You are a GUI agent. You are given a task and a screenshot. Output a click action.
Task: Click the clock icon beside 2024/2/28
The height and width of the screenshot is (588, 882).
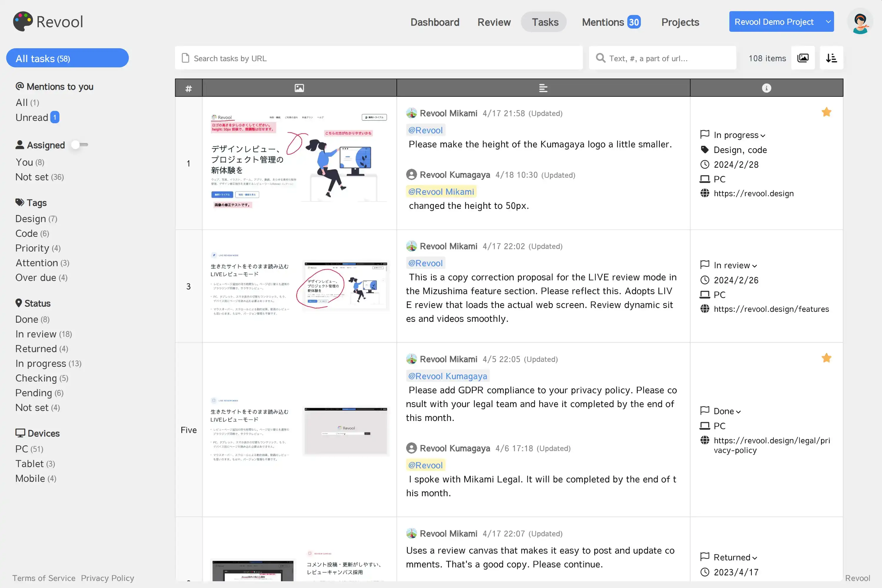tap(705, 164)
